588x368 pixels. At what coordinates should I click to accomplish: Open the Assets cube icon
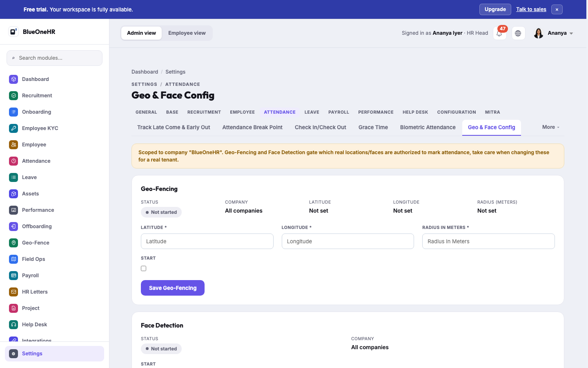click(x=13, y=194)
